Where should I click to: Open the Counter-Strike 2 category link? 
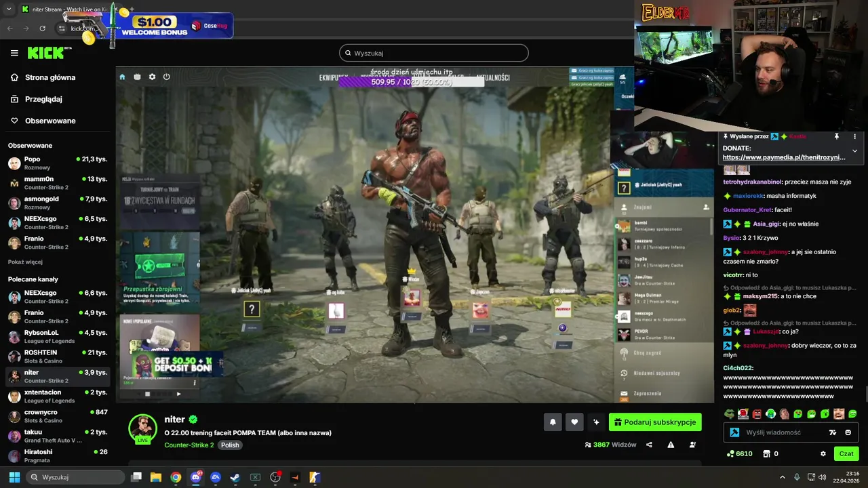pos(189,445)
